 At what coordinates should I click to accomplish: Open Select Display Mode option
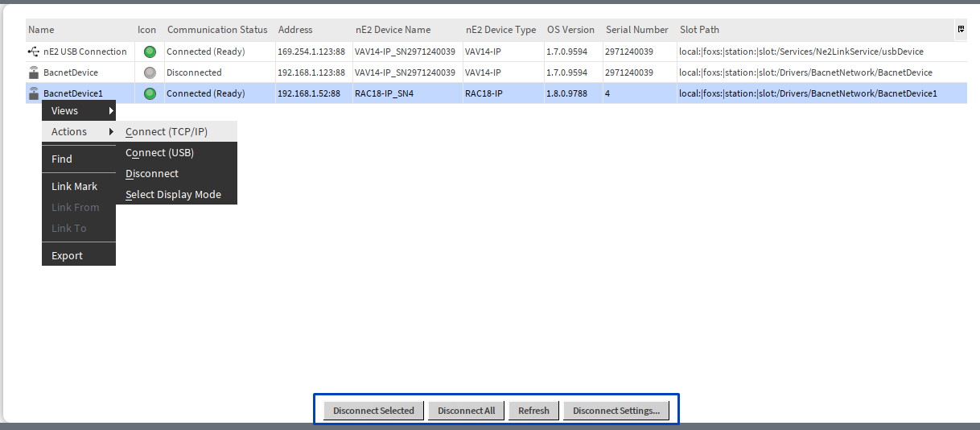pos(173,194)
